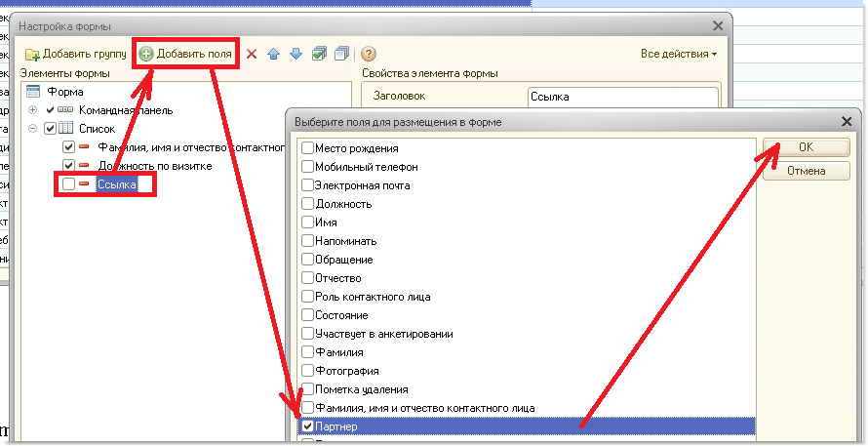This screenshot has height=446, width=868.
Task: Close the field selection dialog
Action: (845, 122)
